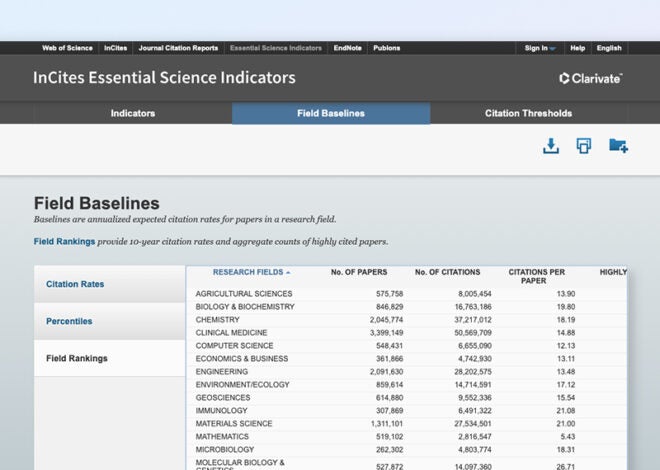Go to Journal Citation Reports
The height and width of the screenshot is (470, 660).
coord(180,48)
